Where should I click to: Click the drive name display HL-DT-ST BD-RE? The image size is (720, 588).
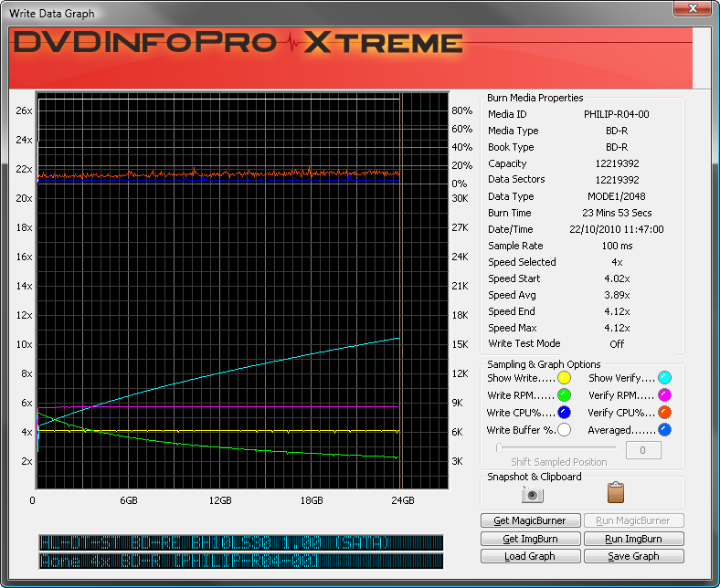(x=241, y=542)
